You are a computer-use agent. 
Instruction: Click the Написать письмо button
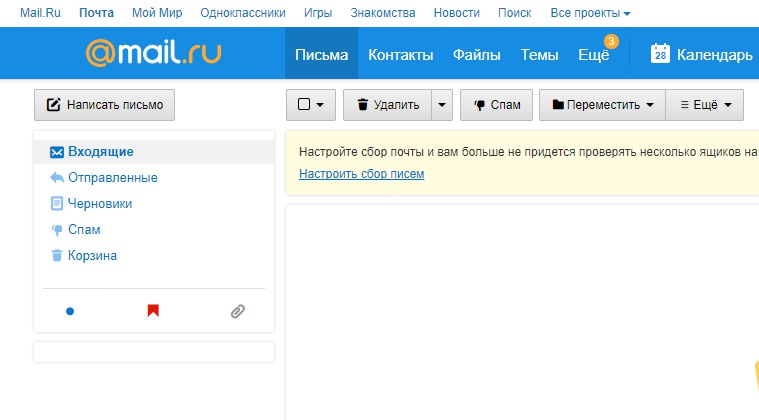point(105,105)
